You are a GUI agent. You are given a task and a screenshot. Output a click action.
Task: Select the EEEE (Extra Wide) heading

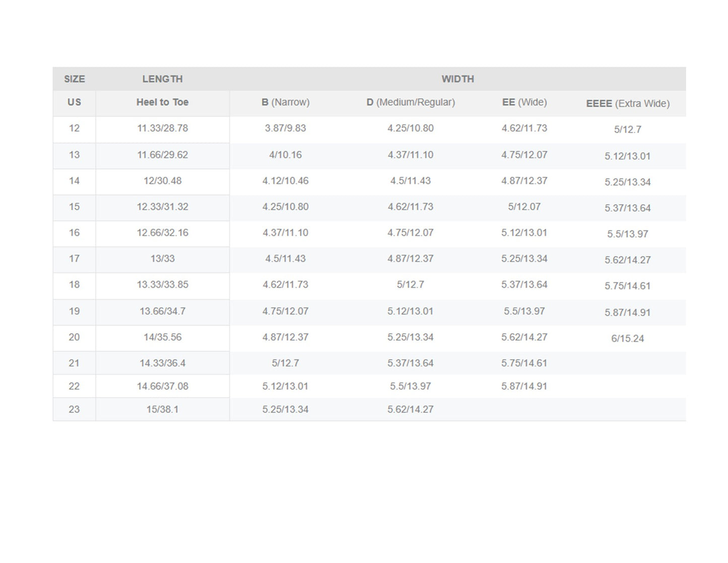pyautogui.click(x=627, y=104)
